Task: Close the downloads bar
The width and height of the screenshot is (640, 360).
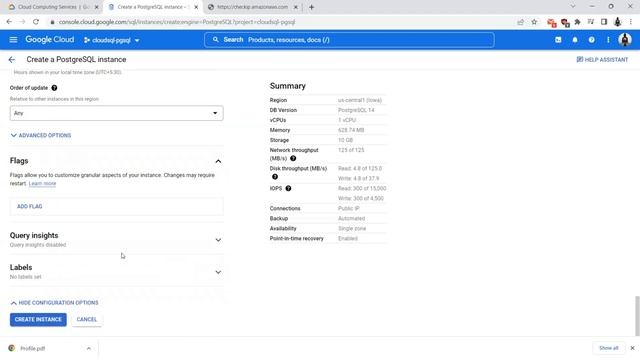Action: pyautogui.click(x=632, y=348)
